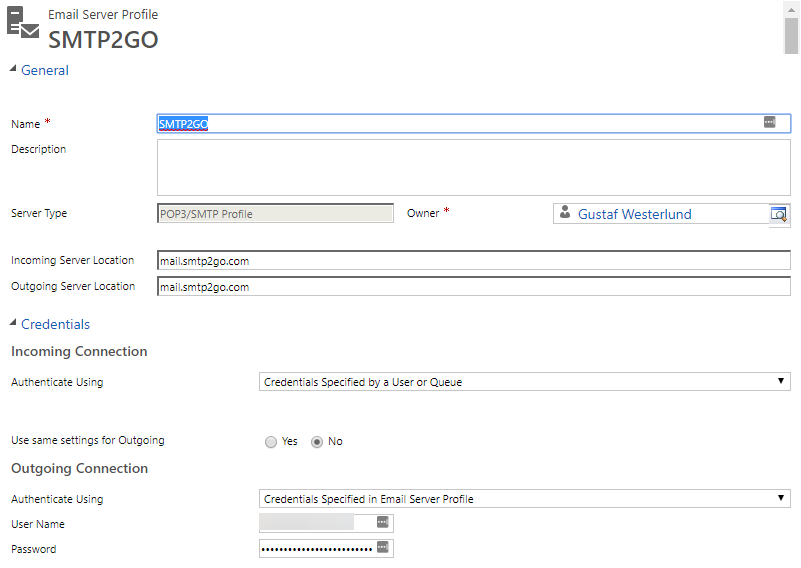The height and width of the screenshot is (568, 801).
Task: Select No for same Outgoing settings
Action: tap(317, 441)
